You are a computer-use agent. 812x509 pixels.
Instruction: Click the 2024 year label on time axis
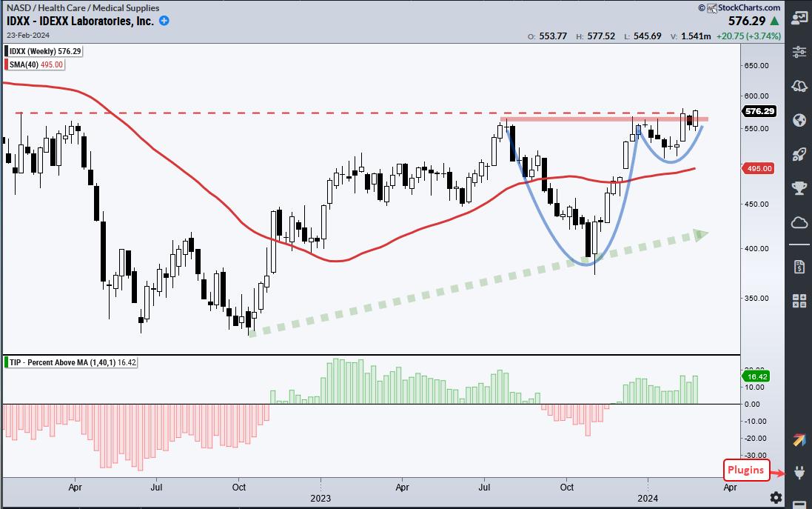click(x=648, y=499)
